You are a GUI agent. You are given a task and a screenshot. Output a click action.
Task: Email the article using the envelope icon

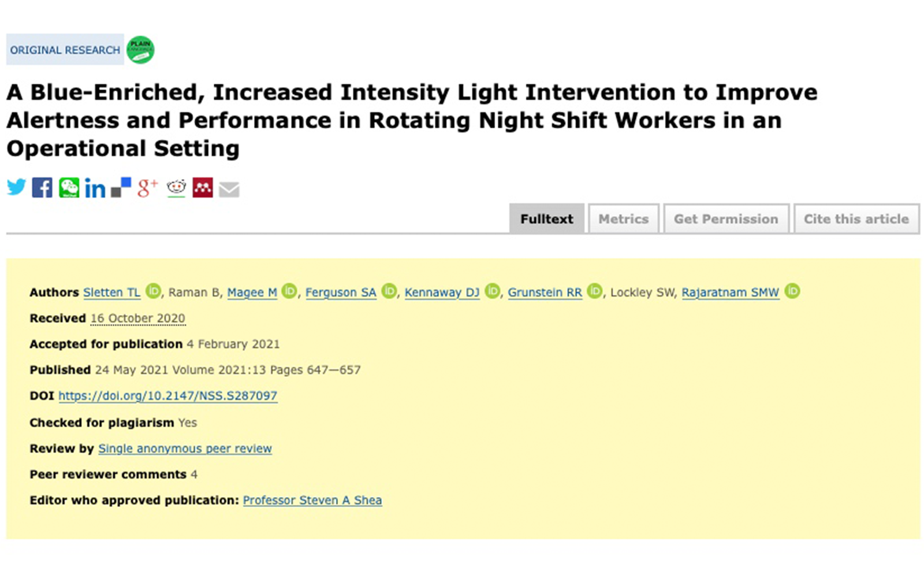229,188
